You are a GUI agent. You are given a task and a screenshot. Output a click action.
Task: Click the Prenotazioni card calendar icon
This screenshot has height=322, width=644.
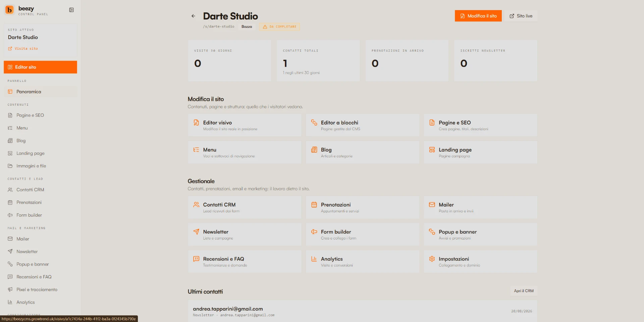click(x=314, y=205)
